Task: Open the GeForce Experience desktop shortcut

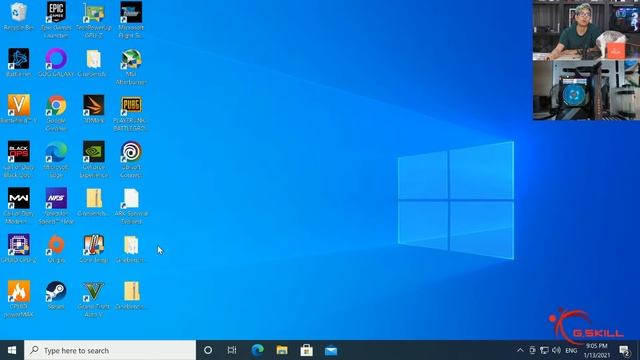Action: click(x=93, y=159)
